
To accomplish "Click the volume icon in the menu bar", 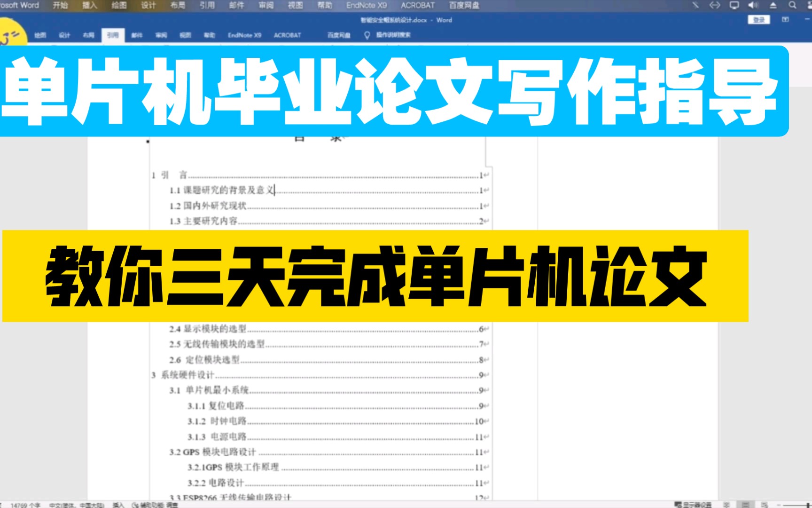I will pyautogui.click(x=753, y=5).
